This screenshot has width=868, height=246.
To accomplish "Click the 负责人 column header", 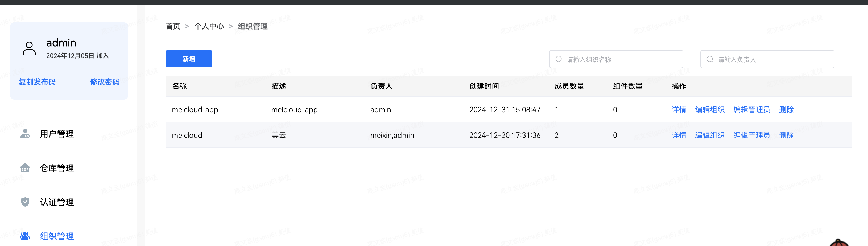I will tap(381, 86).
